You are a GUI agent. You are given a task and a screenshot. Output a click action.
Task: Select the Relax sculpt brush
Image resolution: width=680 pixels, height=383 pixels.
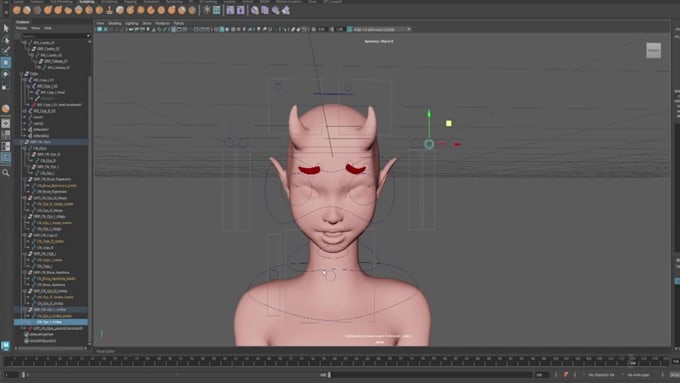click(x=37, y=10)
